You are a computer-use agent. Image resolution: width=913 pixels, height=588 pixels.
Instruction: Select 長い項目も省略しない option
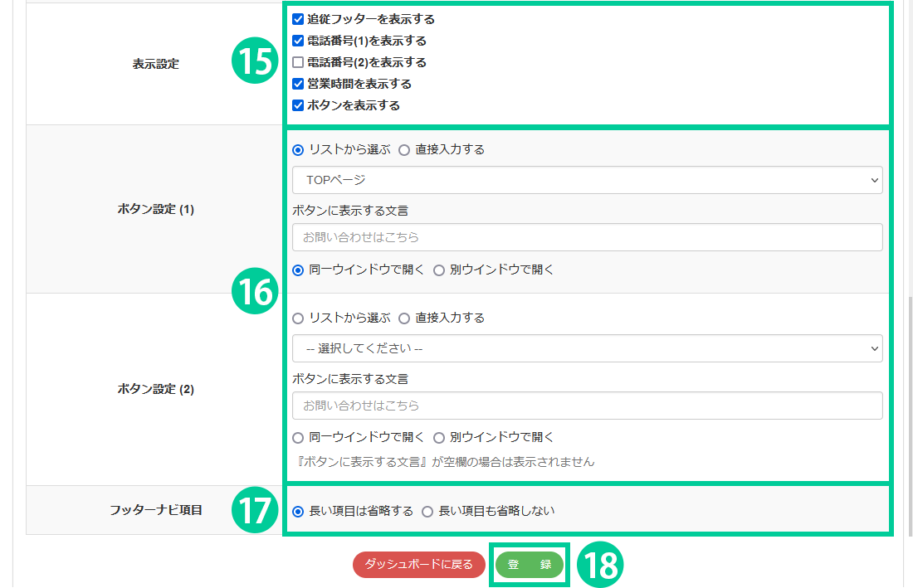click(x=427, y=512)
